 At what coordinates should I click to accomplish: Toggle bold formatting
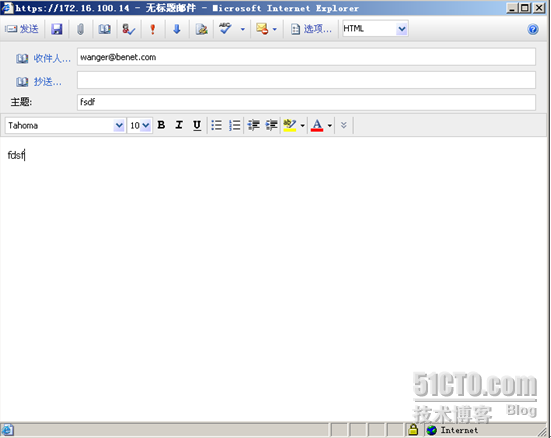[161, 125]
